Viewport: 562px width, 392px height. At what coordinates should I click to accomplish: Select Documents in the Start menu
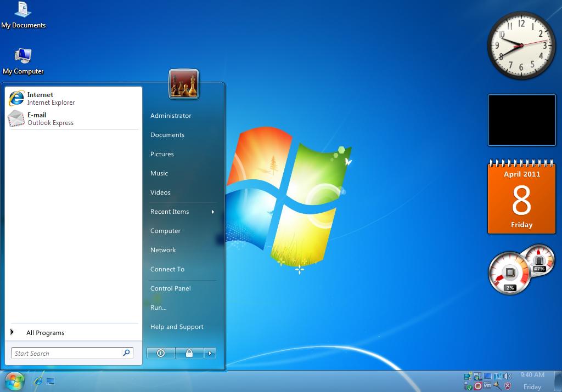[167, 135]
